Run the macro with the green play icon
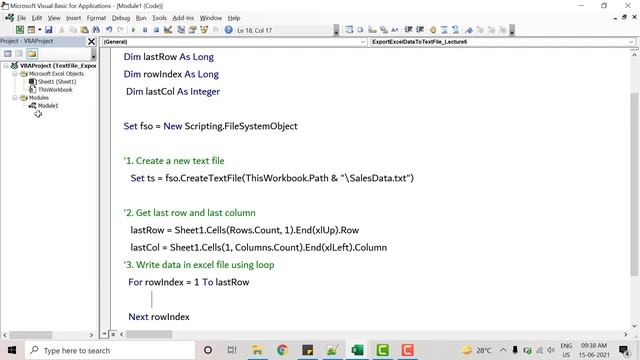640x360 pixels. point(133,30)
